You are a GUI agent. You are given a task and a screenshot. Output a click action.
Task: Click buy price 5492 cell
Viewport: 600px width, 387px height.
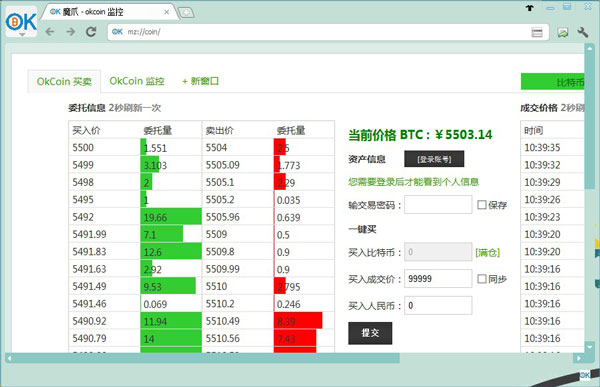[x=104, y=217]
